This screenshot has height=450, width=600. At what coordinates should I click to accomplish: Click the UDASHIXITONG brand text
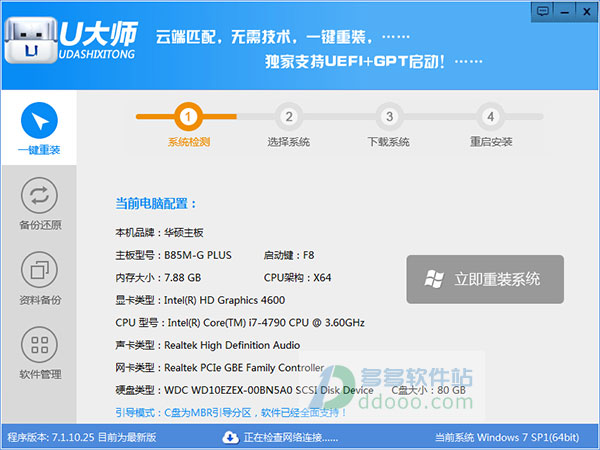97,54
